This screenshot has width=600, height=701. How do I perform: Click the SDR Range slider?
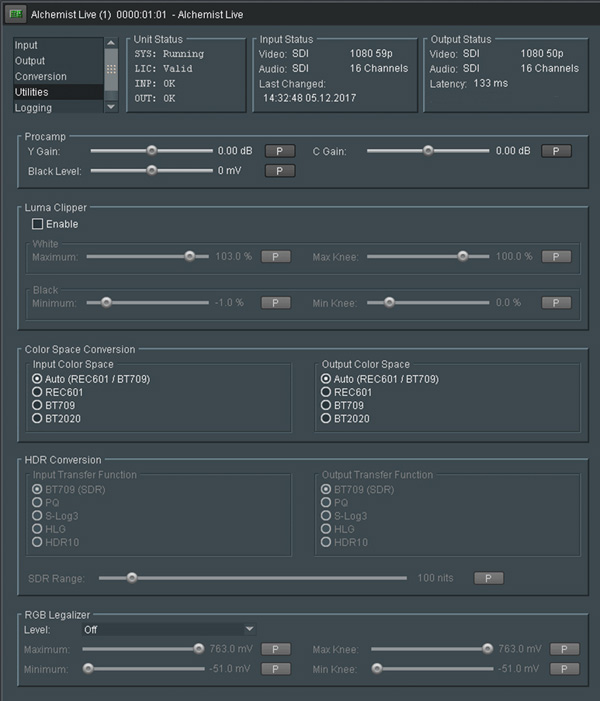click(253, 578)
